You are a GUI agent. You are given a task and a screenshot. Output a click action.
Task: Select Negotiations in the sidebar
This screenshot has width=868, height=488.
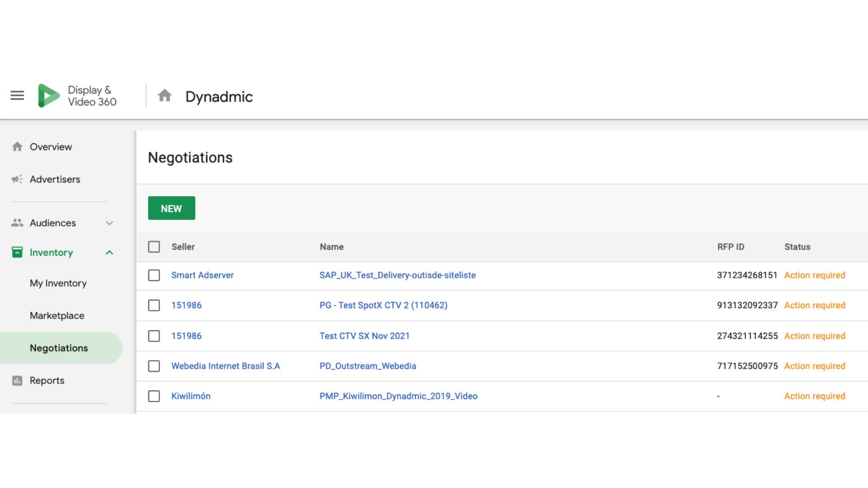click(x=61, y=348)
